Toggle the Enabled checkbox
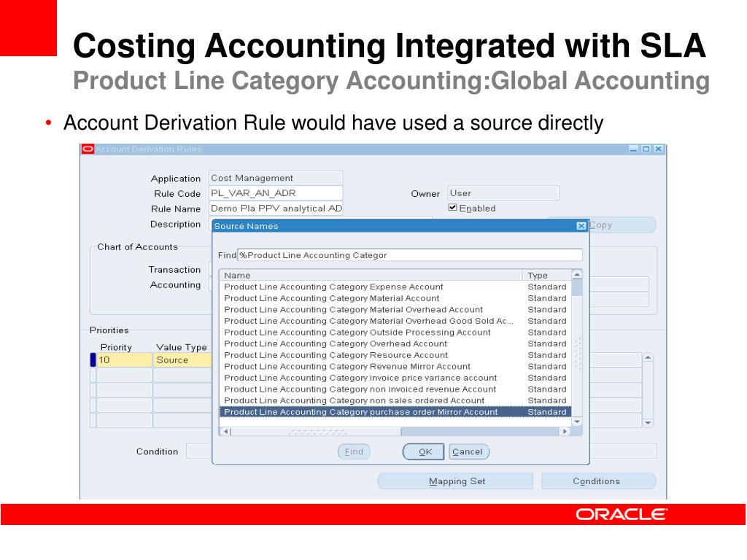 [452, 208]
